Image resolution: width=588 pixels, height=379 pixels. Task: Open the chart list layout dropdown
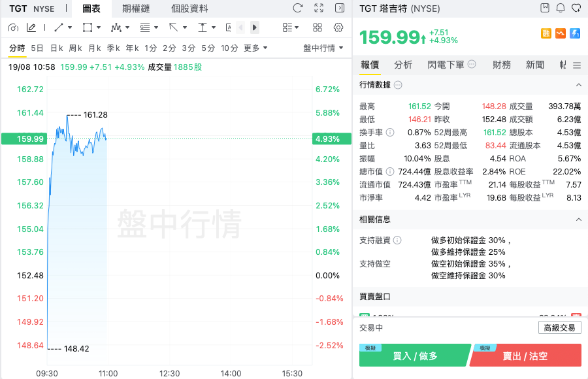[x=291, y=27]
